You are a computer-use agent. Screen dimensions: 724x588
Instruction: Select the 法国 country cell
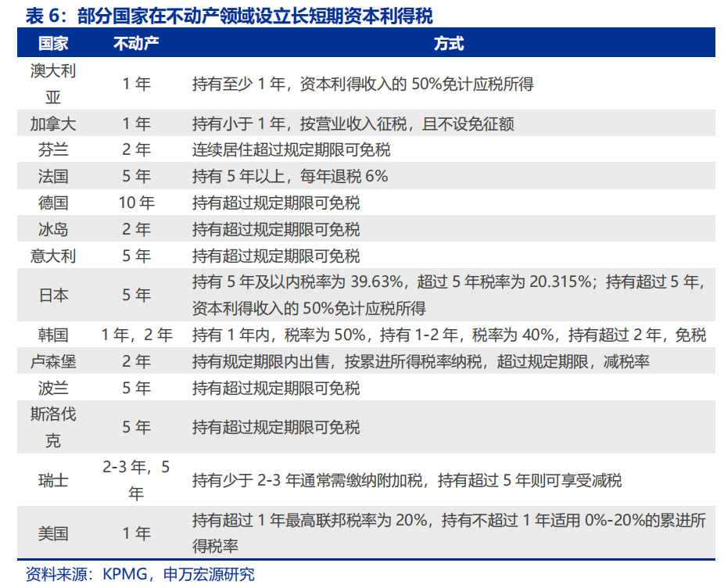point(53,177)
